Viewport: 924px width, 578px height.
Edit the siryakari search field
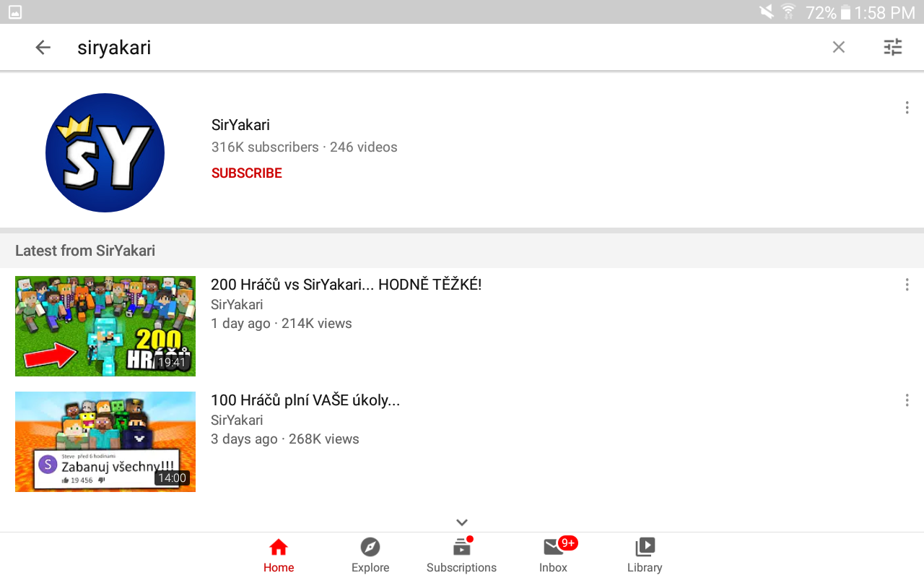[448, 48]
